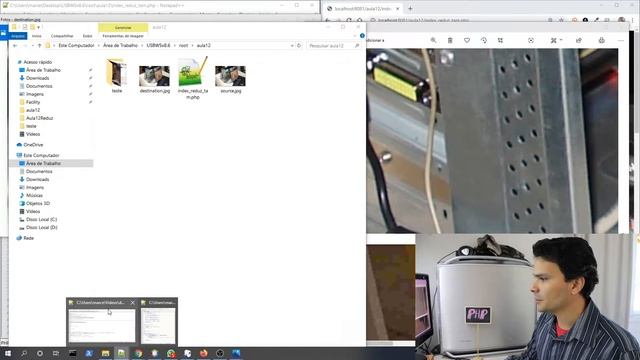The width and height of the screenshot is (640, 360).
Task: Click the share icon in Photos viewer
Action: tap(579, 40)
